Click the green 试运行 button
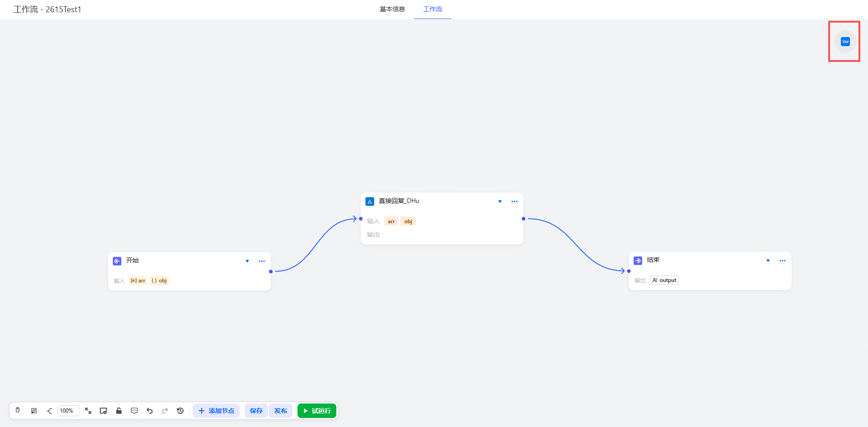The height and width of the screenshot is (427, 868). tap(317, 411)
